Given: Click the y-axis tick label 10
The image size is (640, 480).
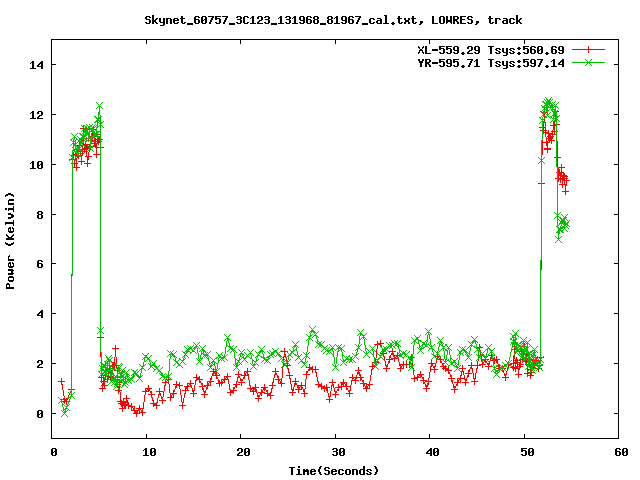Looking at the screenshot, I should coord(36,165).
